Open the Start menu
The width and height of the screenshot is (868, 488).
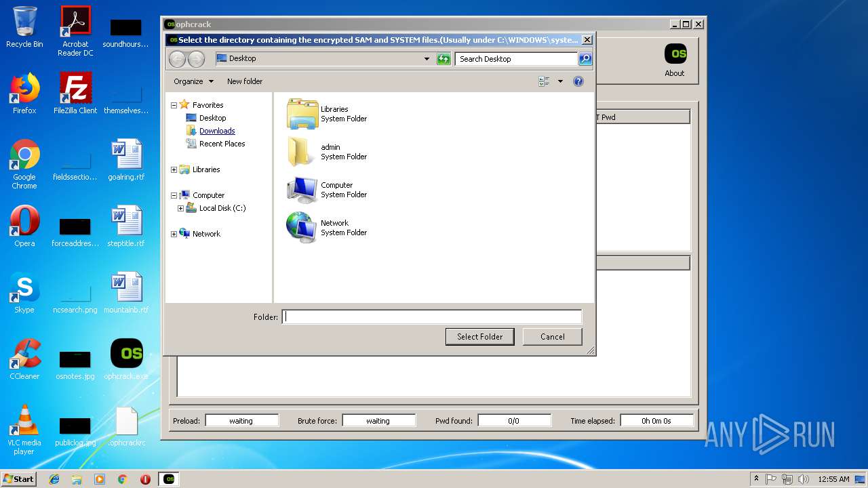click(x=18, y=479)
